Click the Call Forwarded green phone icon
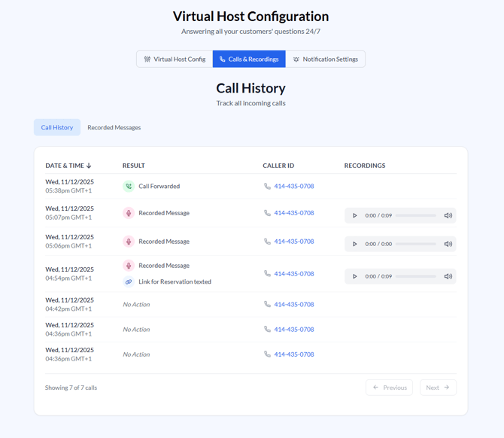 point(129,187)
